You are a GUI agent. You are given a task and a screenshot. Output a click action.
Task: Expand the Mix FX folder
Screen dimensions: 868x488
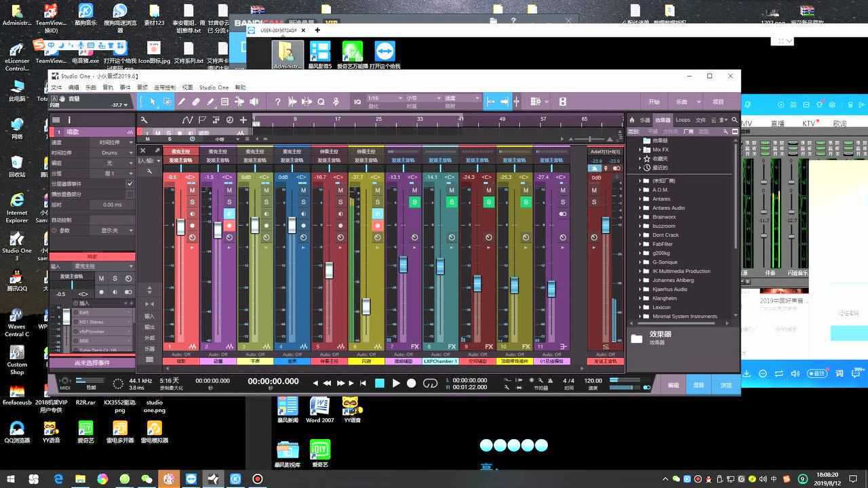click(x=639, y=150)
